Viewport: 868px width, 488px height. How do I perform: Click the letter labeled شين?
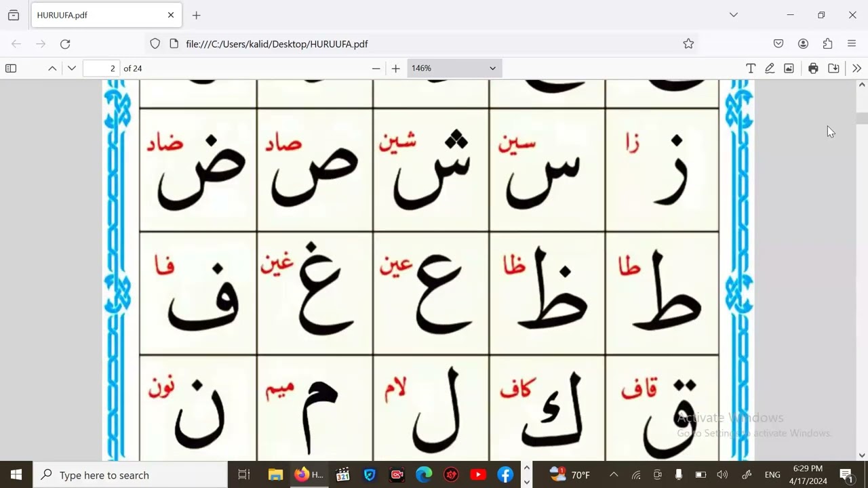(432, 169)
